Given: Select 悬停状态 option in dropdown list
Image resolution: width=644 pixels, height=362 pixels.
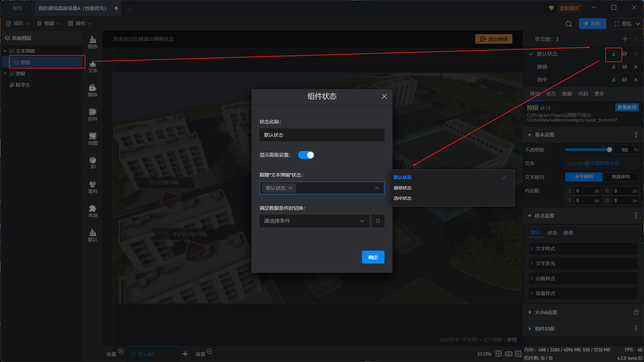Looking at the screenshot, I should pos(402,188).
